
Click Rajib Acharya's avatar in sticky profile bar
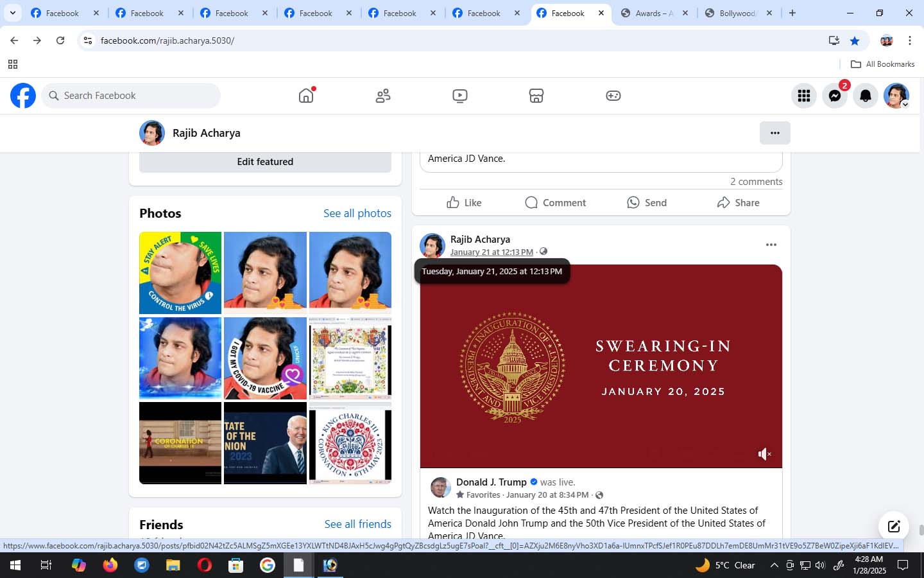152,133
